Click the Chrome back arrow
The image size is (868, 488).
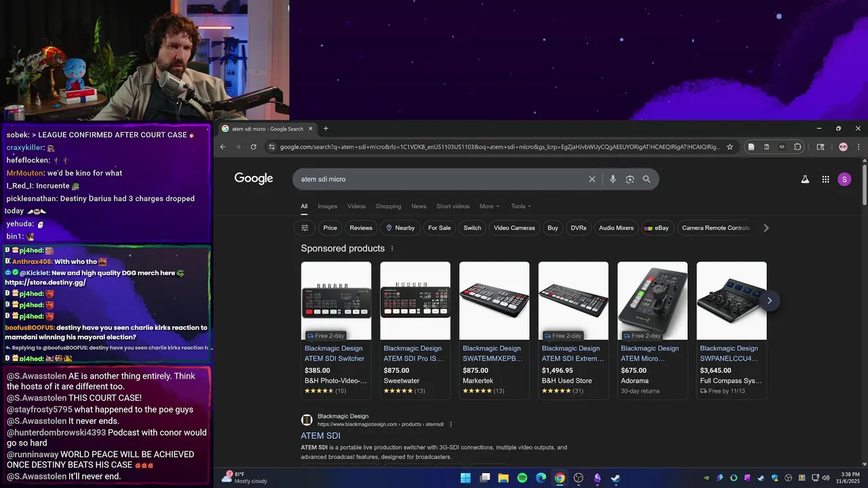point(222,147)
